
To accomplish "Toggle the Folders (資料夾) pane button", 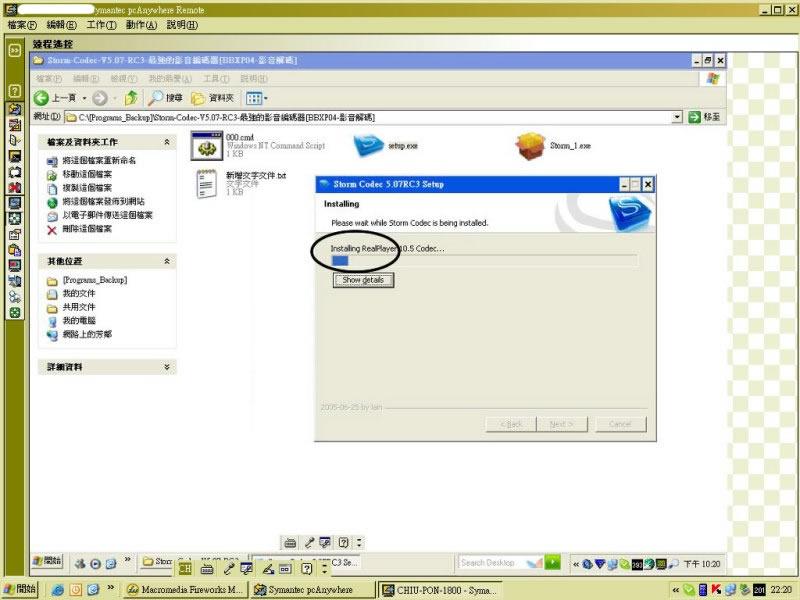I will click(212, 98).
